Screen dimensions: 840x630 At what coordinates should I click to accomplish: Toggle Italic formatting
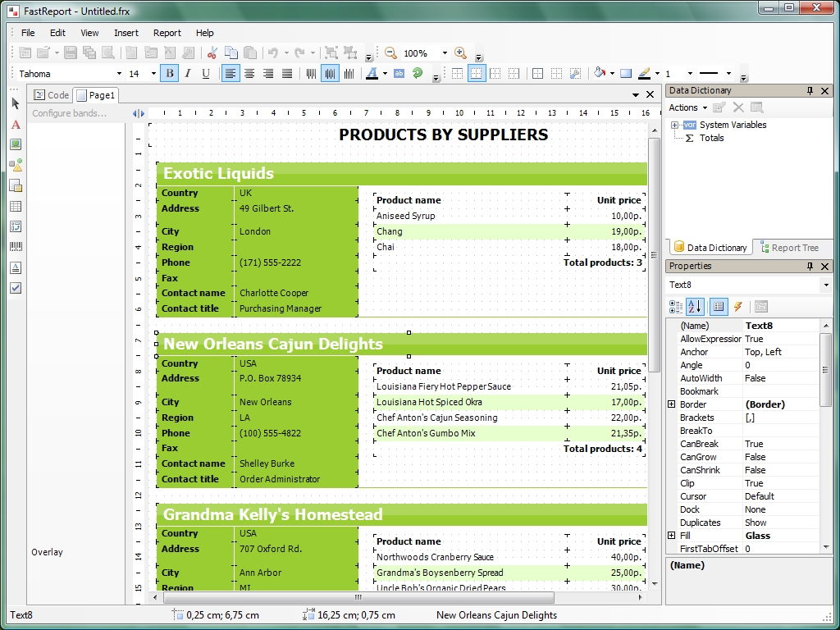coord(188,73)
